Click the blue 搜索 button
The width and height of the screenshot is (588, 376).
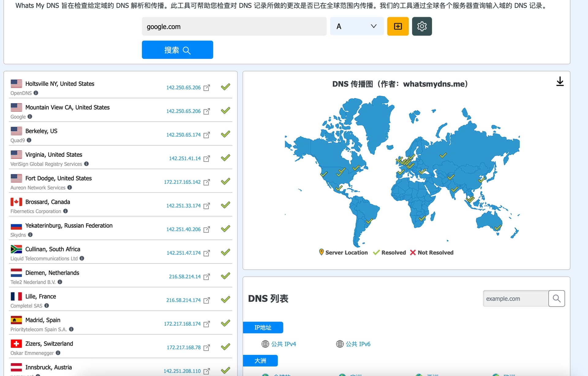(x=177, y=50)
